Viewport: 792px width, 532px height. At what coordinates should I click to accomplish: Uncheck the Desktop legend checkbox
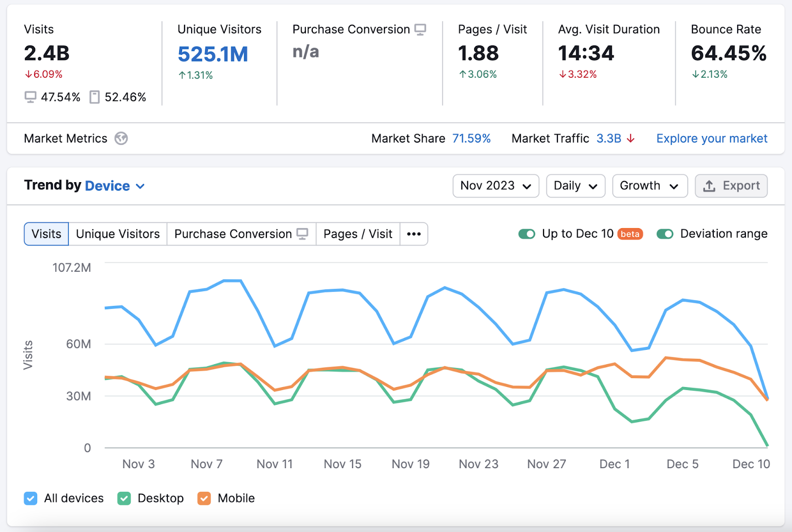(124, 498)
